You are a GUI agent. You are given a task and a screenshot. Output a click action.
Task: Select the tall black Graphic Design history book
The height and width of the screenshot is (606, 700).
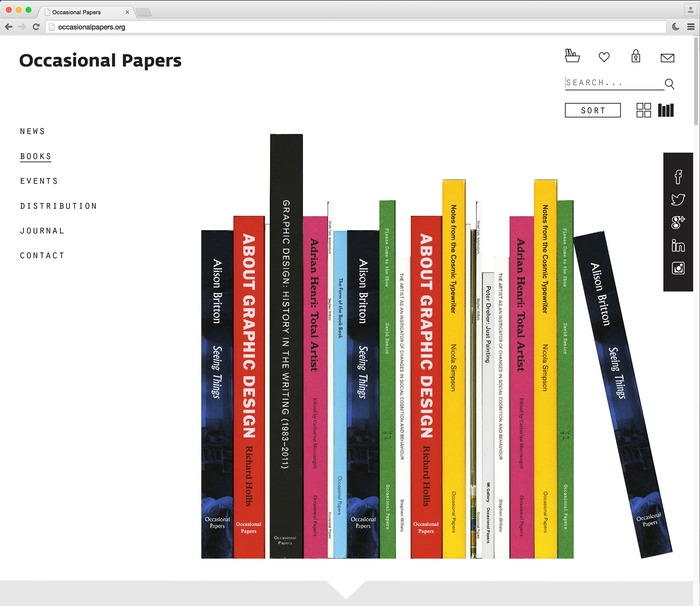click(286, 346)
